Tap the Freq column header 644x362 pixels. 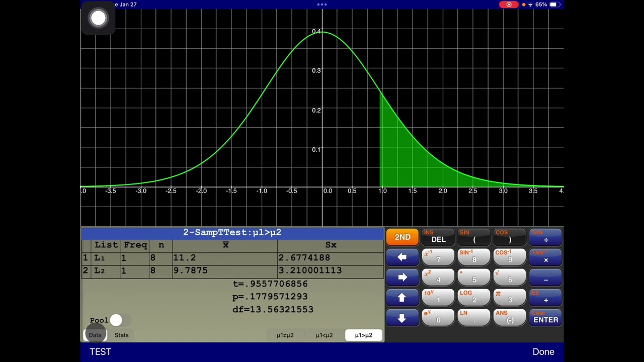click(135, 245)
